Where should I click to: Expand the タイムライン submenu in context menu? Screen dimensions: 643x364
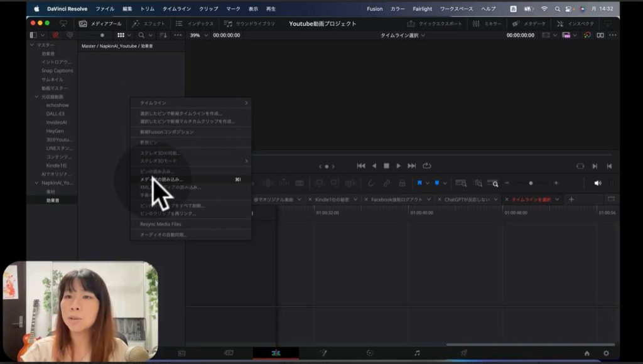[193, 102]
